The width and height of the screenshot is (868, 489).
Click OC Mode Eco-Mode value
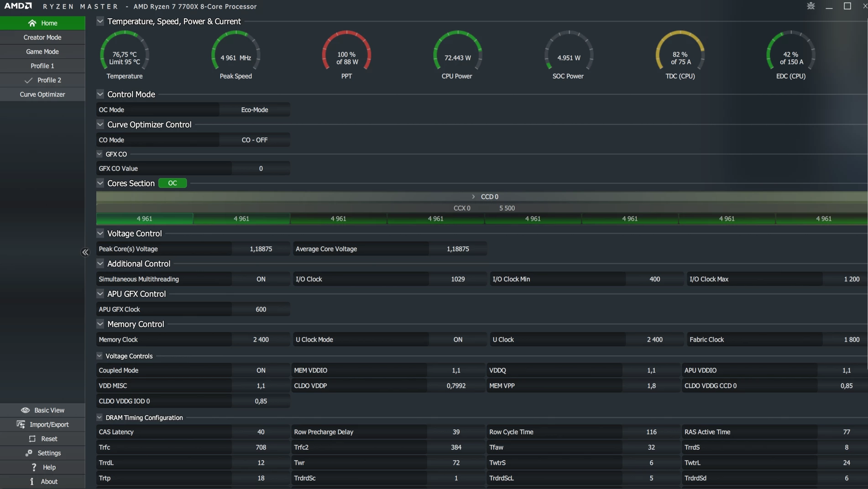coord(255,109)
